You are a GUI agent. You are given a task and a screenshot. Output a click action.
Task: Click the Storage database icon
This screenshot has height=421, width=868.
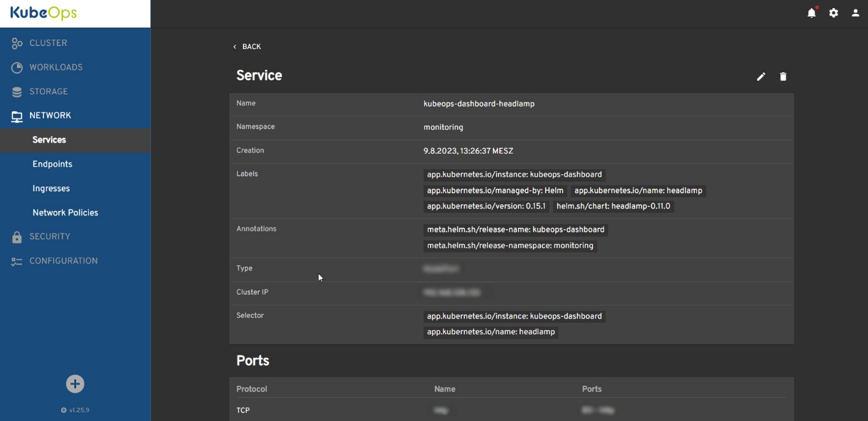[17, 92]
